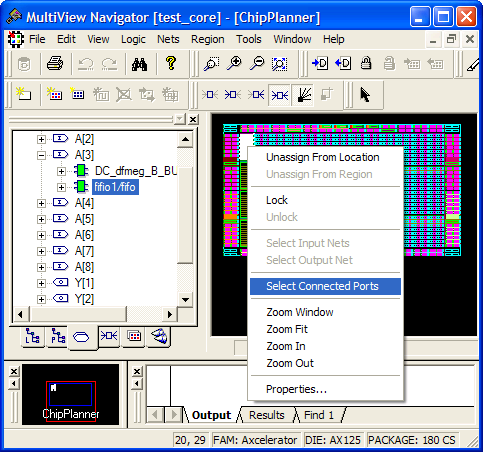The height and width of the screenshot is (452, 483).
Task: Click the first net display icon
Action: 210,95
